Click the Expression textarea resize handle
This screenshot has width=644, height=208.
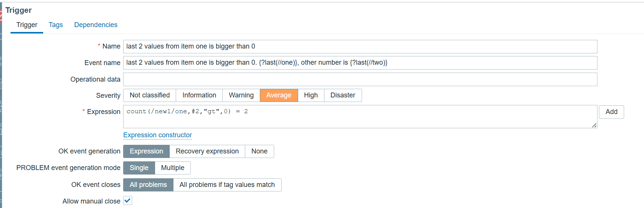pos(594,125)
